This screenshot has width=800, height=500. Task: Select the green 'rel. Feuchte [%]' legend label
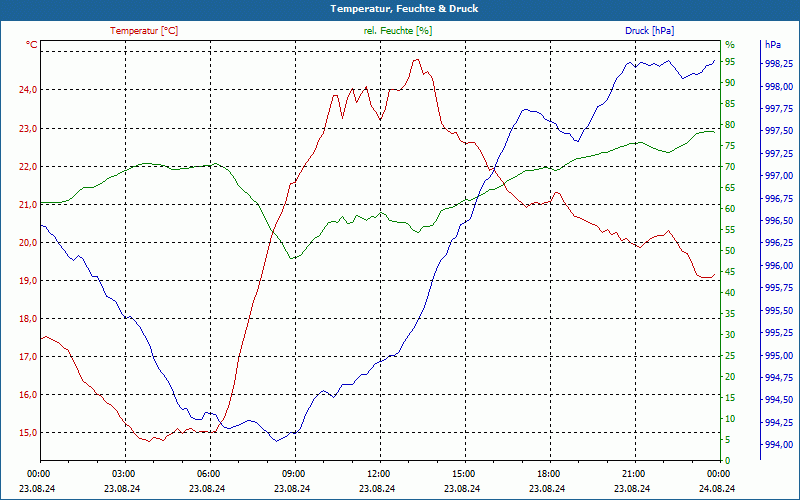pyautogui.click(x=398, y=31)
